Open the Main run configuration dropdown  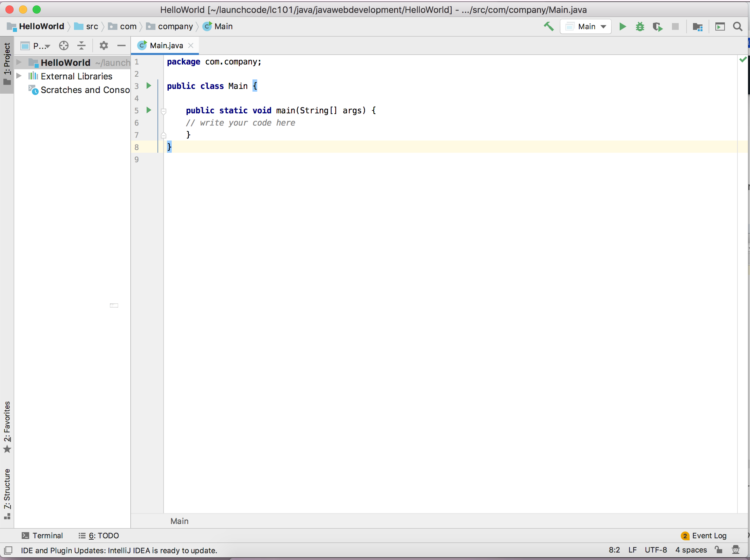point(586,26)
